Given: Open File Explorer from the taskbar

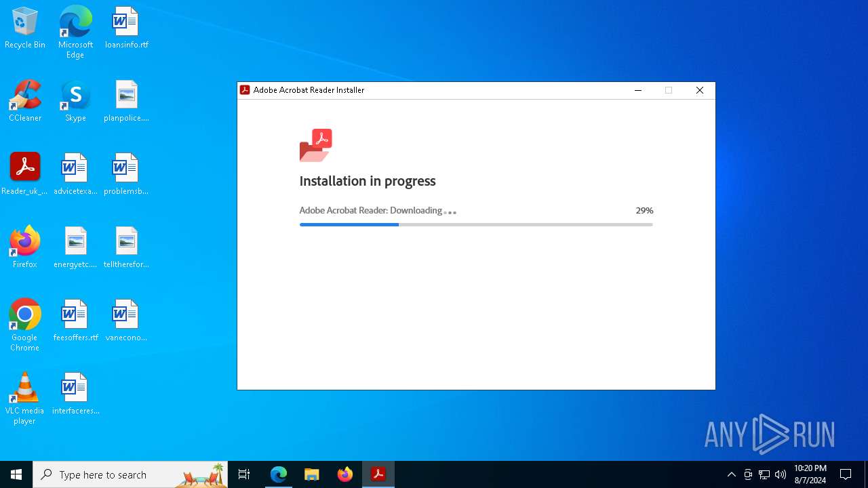Looking at the screenshot, I should 312,474.
